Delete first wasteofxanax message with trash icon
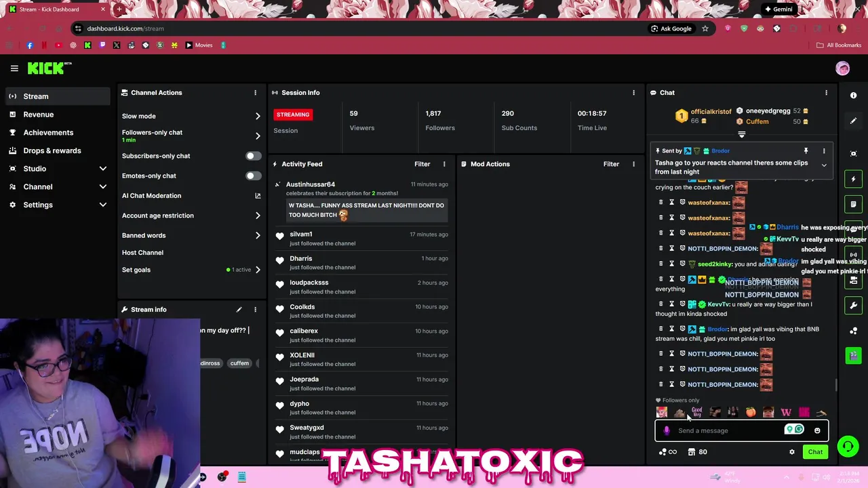868x488 pixels. click(660, 203)
